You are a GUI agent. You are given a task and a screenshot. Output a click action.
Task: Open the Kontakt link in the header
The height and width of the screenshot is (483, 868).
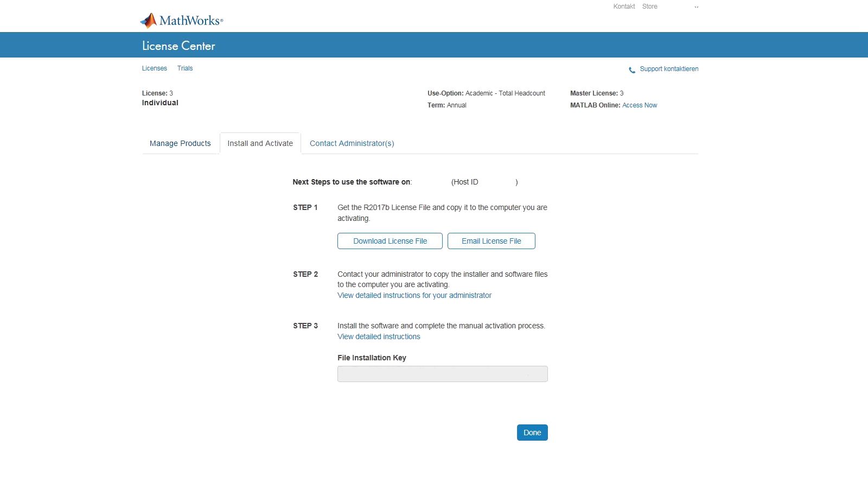(x=624, y=7)
